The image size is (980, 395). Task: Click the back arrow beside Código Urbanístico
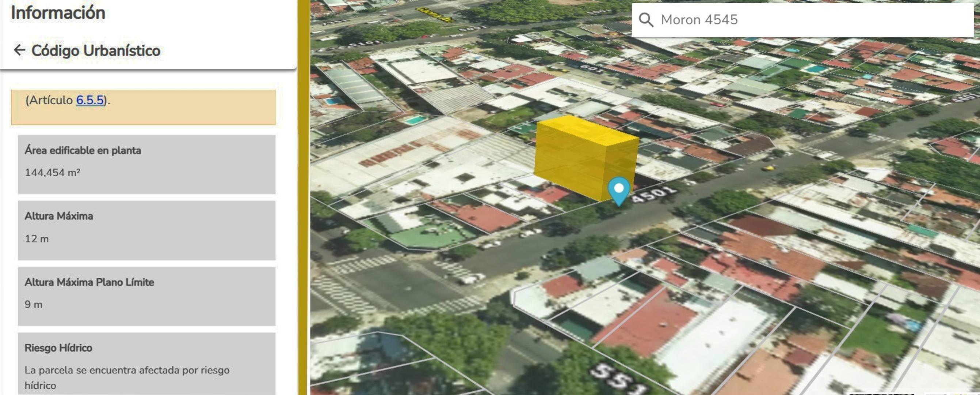(19, 50)
